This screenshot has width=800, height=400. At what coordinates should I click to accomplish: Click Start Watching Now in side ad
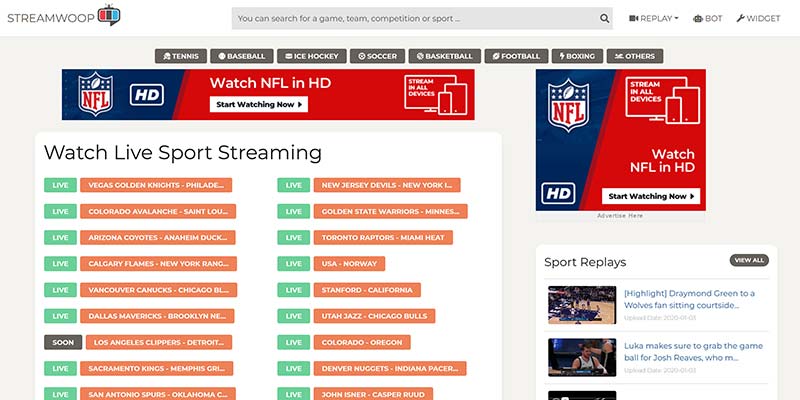[651, 196]
